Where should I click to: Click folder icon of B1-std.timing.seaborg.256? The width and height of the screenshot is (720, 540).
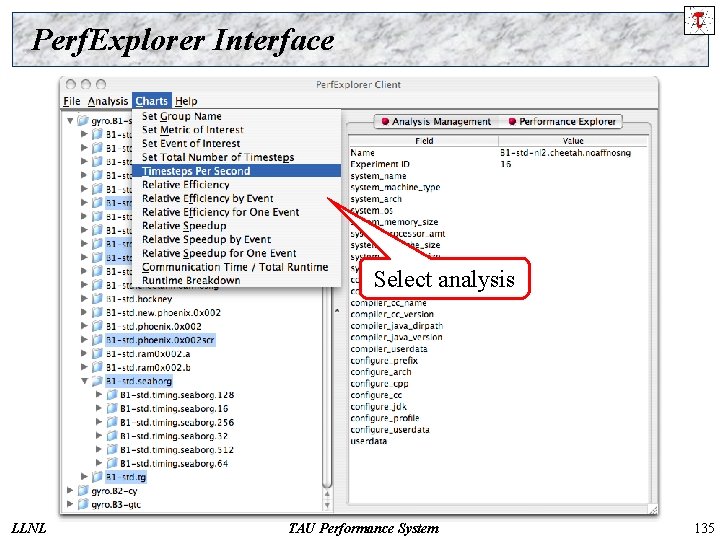tap(112, 422)
